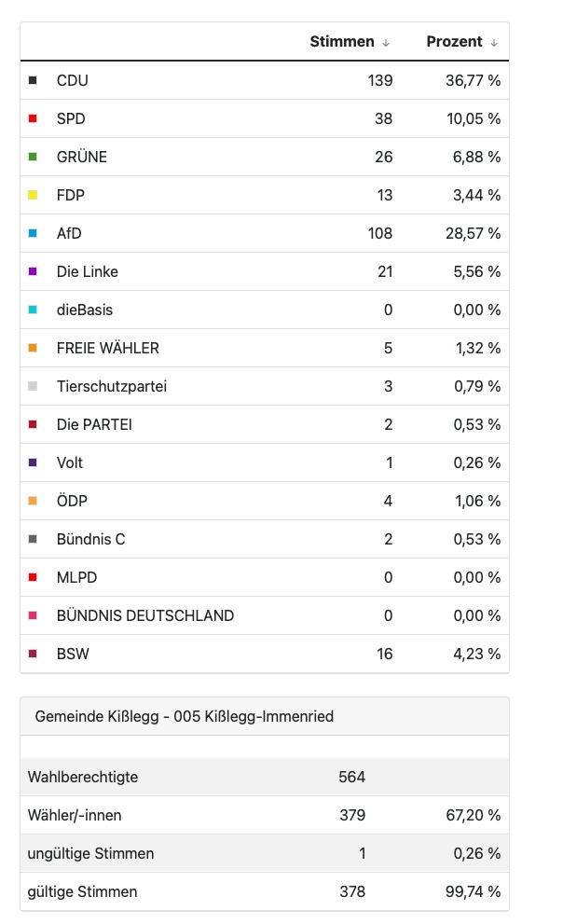Click the black CDU color square
The image size is (563, 924).
point(33,80)
